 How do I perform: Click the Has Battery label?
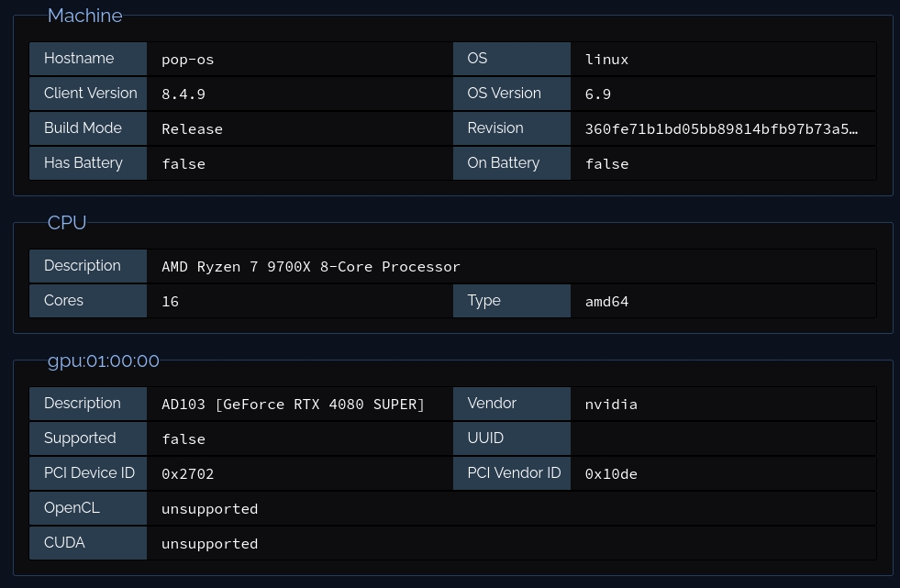point(83,163)
